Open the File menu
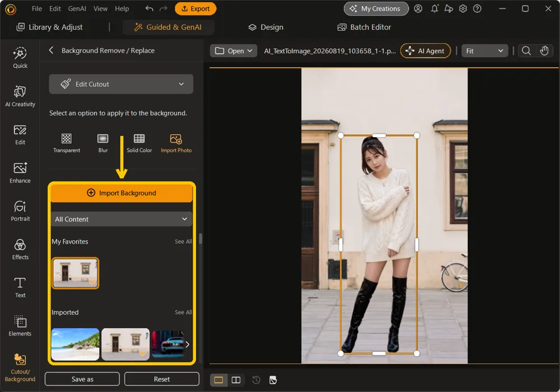Screen dimensions: 560x392 [37, 8]
